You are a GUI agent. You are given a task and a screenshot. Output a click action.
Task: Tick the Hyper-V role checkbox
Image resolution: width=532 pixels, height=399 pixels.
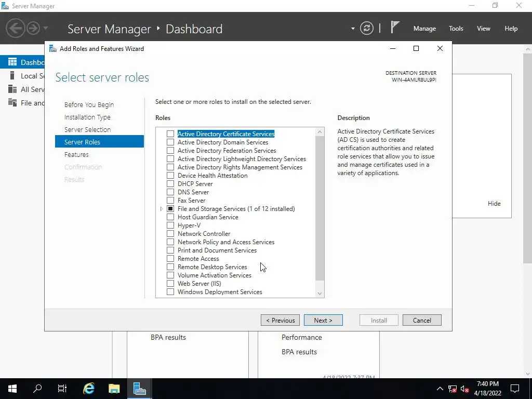click(x=170, y=225)
